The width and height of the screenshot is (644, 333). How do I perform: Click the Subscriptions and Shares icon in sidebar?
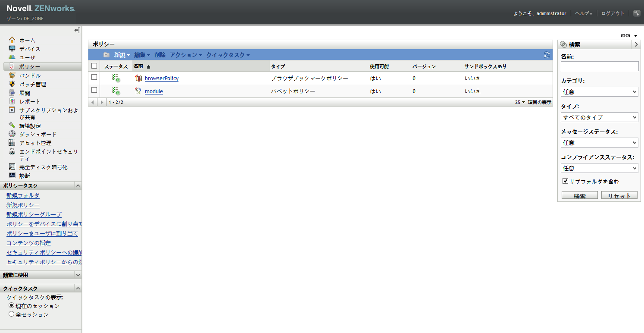(x=12, y=110)
